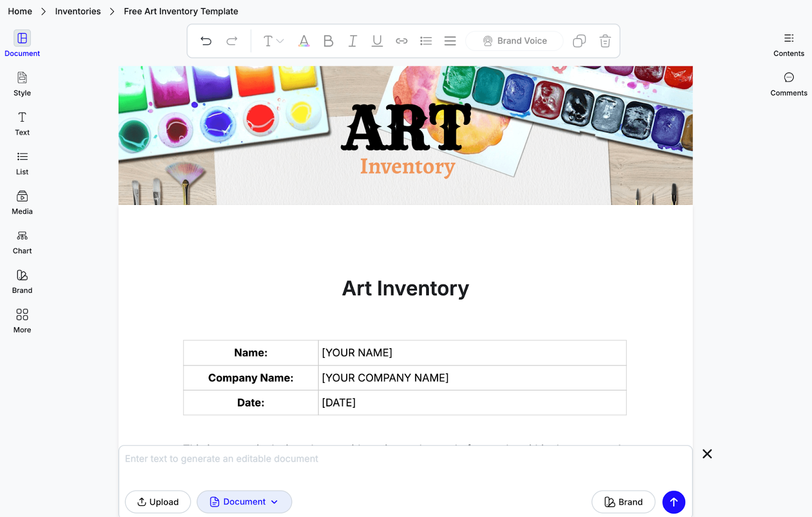Open the Media panel from the sidebar
The image size is (812, 517).
click(x=21, y=202)
